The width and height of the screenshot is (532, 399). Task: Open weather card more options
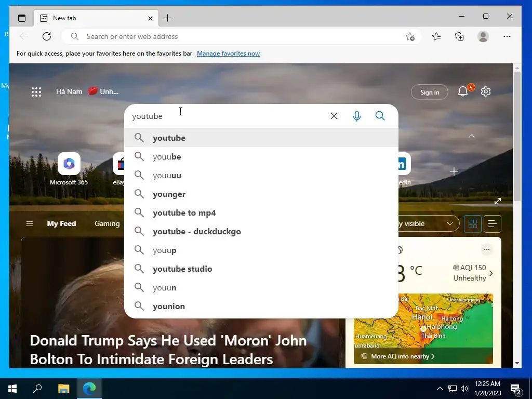click(x=486, y=249)
